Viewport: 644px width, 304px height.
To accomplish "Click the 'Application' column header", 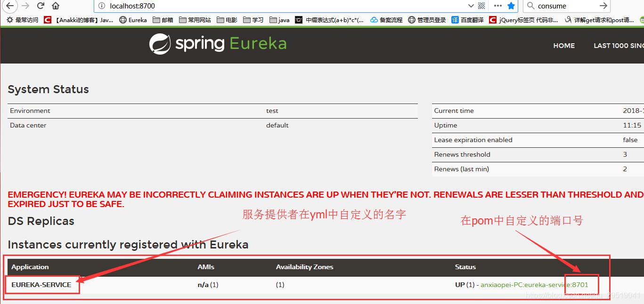I will pos(30,267).
